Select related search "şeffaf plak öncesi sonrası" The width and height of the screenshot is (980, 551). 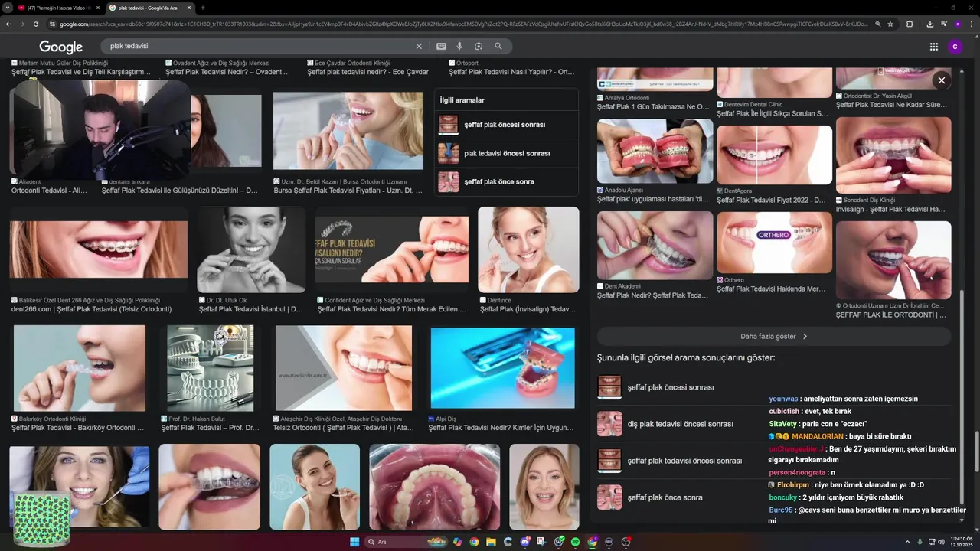pos(506,125)
